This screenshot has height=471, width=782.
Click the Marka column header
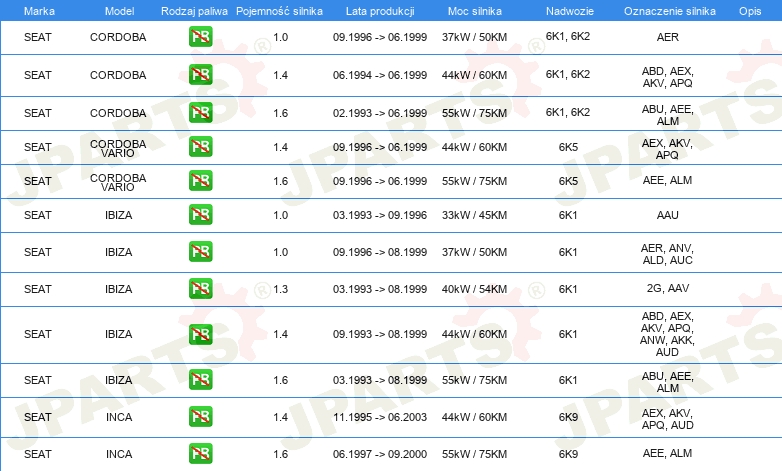click(x=39, y=11)
